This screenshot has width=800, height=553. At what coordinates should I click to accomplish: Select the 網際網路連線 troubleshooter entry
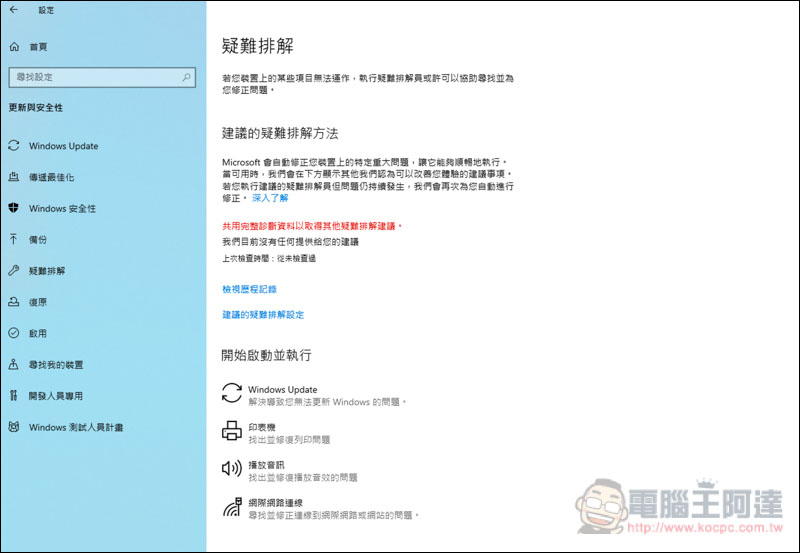point(320,508)
